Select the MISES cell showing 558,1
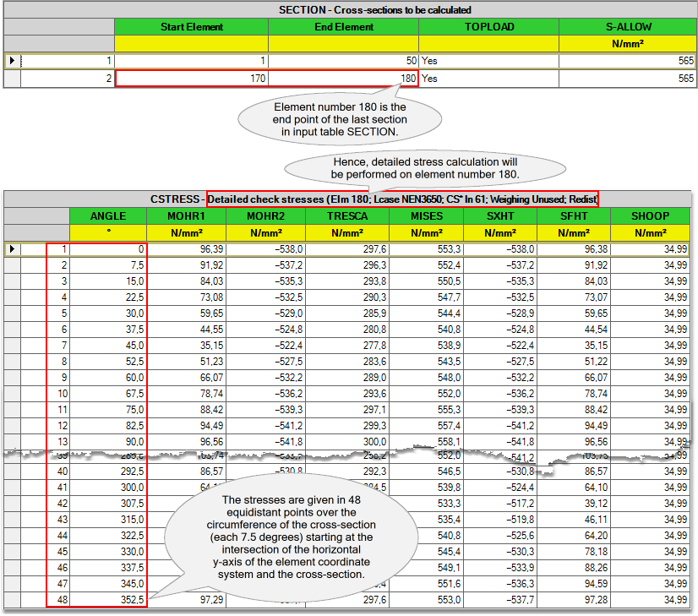The image size is (698, 616). tap(426, 442)
